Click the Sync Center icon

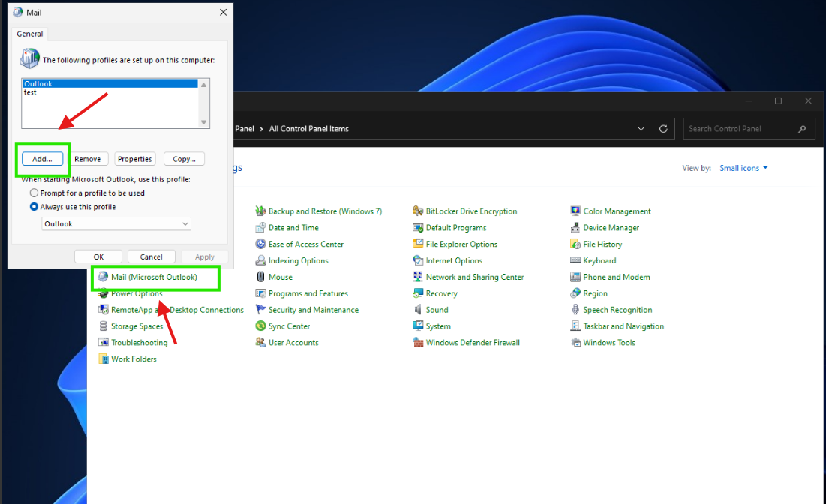pyautogui.click(x=260, y=326)
